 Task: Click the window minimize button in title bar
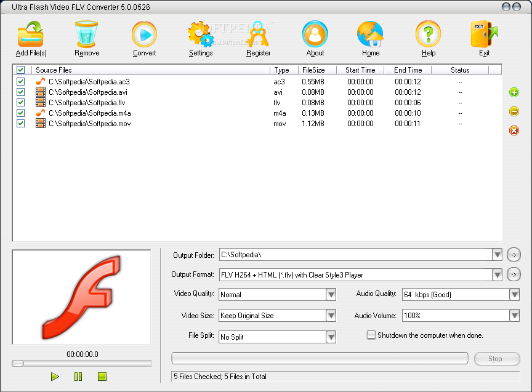click(506, 7)
